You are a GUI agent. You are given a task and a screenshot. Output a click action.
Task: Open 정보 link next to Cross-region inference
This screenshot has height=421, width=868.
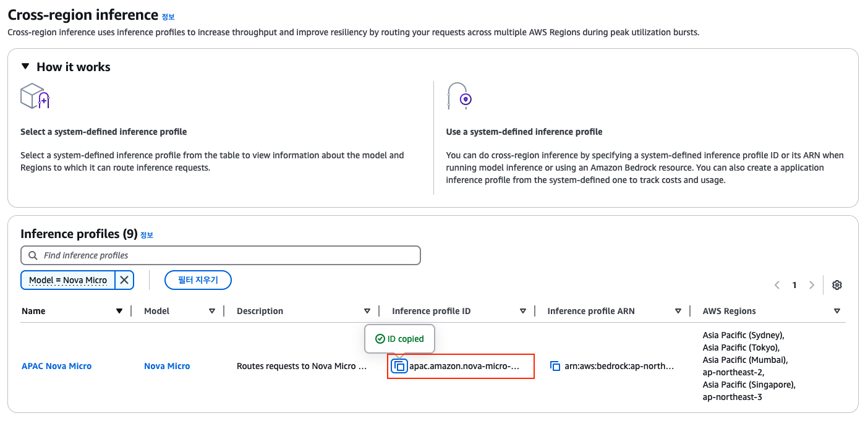pyautogui.click(x=168, y=17)
